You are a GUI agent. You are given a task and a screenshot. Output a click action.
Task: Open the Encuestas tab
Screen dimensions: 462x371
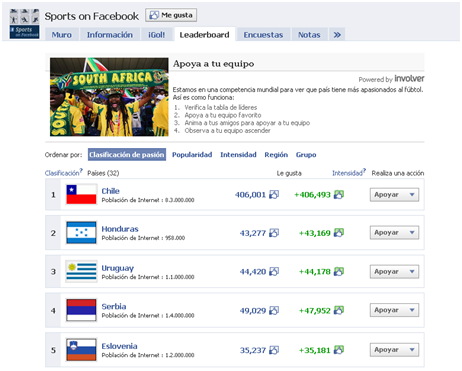click(263, 35)
